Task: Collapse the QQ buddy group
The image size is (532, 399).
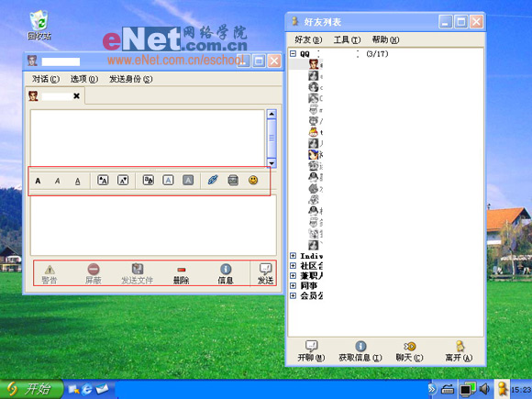Action: 294,53
